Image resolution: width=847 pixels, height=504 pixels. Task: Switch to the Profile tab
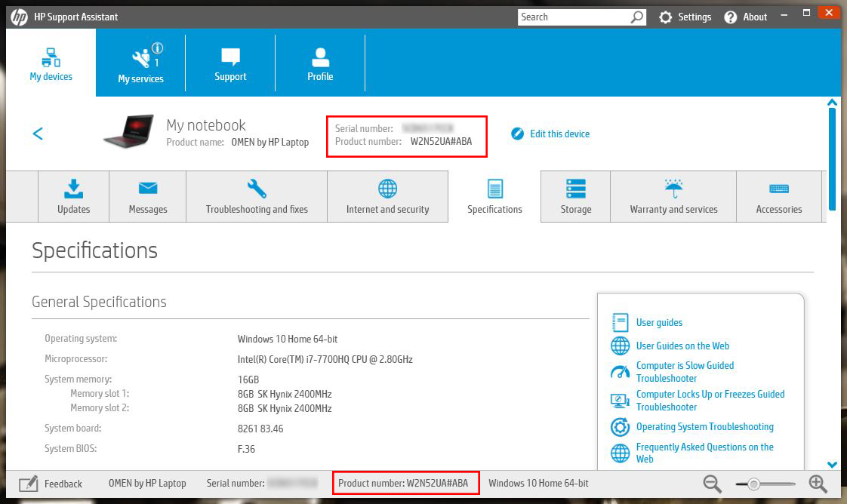pyautogui.click(x=320, y=63)
